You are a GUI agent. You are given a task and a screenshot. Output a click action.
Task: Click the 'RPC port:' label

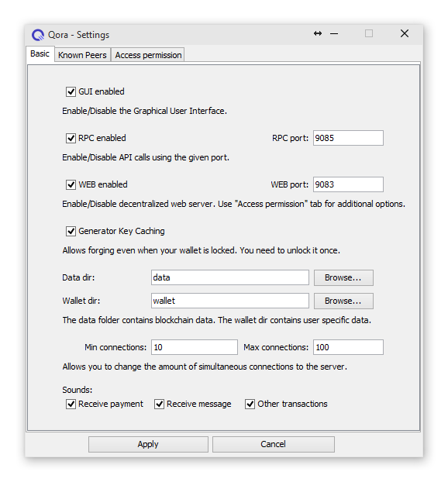[x=290, y=138]
